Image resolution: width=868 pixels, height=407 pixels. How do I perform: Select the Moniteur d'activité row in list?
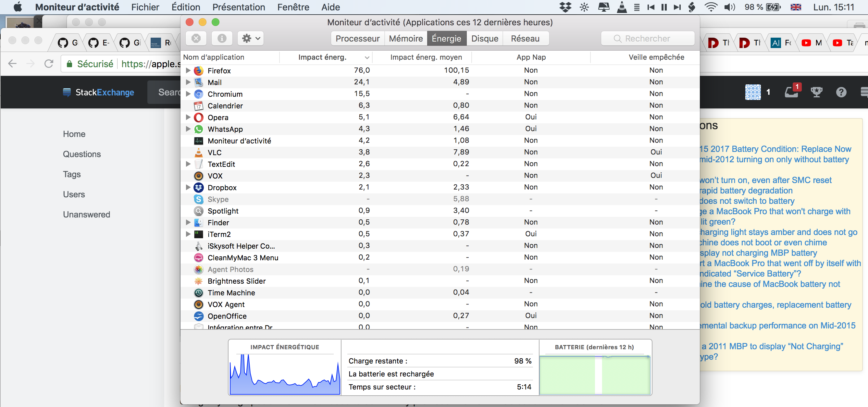click(440, 141)
